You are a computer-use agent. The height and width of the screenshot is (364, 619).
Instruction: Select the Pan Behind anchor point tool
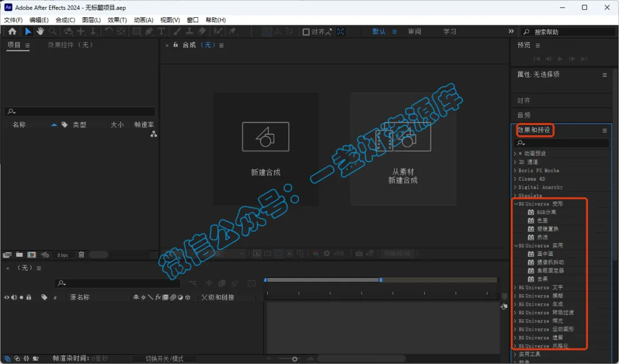121,31
